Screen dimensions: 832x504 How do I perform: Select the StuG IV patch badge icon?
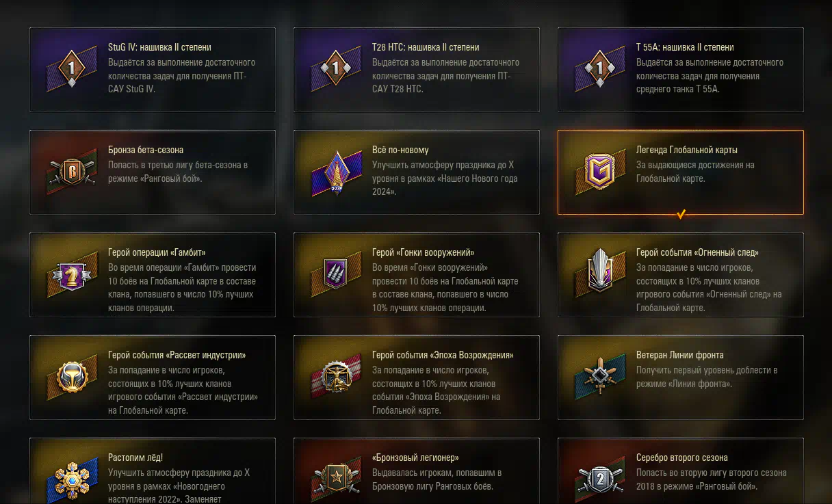(x=72, y=69)
